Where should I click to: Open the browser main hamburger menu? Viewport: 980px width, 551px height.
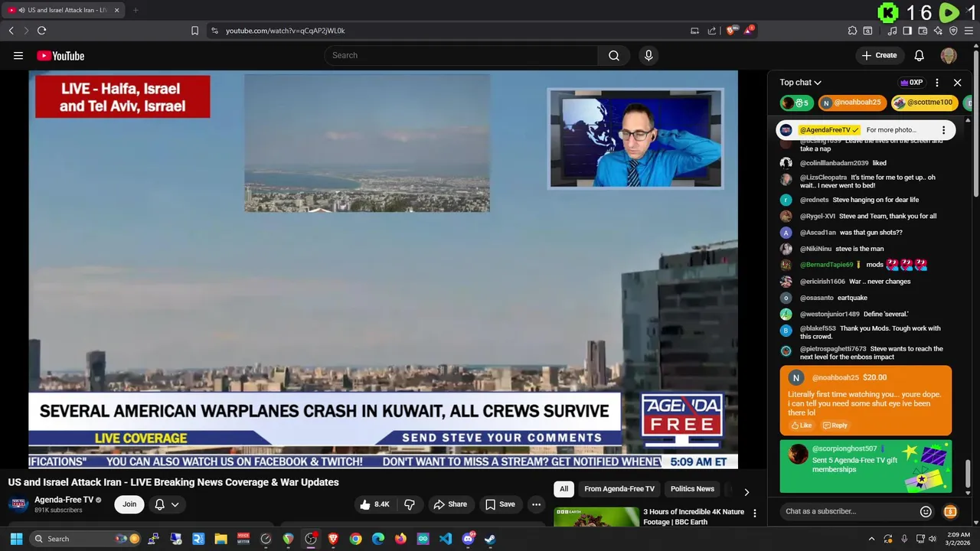click(969, 31)
